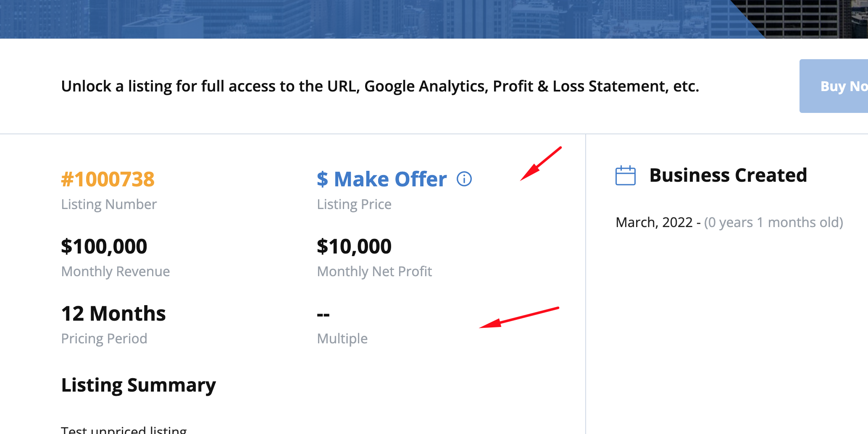
Task: Click the Listing Summary heading
Action: [x=139, y=385]
